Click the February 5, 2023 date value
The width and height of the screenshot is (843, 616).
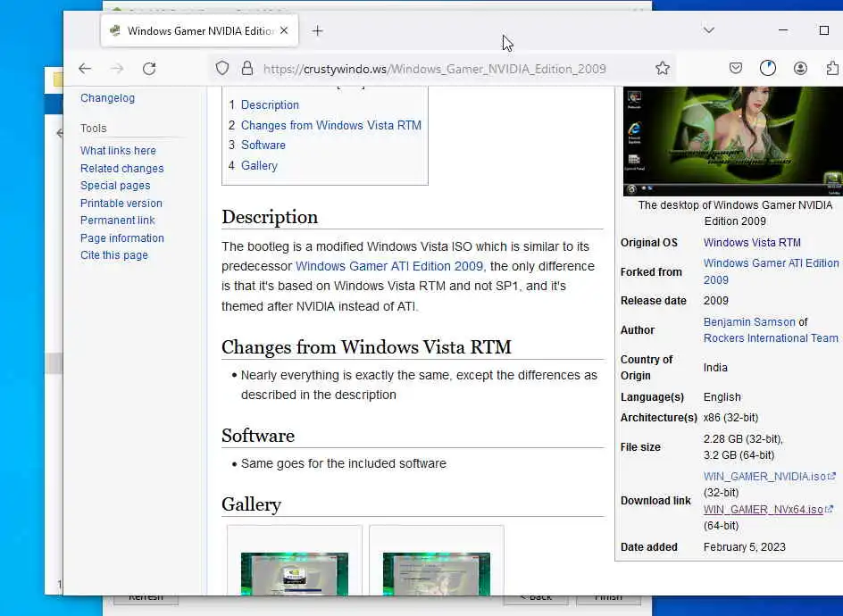pos(744,546)
